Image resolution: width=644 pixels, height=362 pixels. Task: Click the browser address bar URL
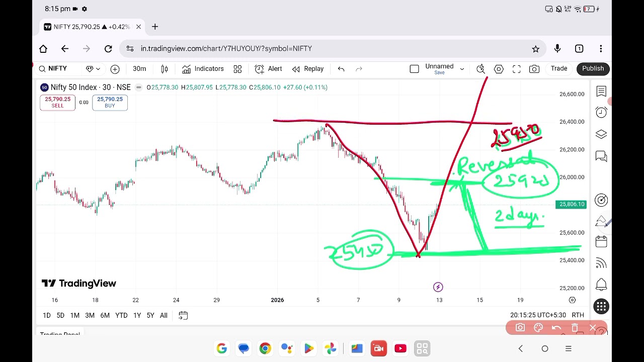[226, 49]
